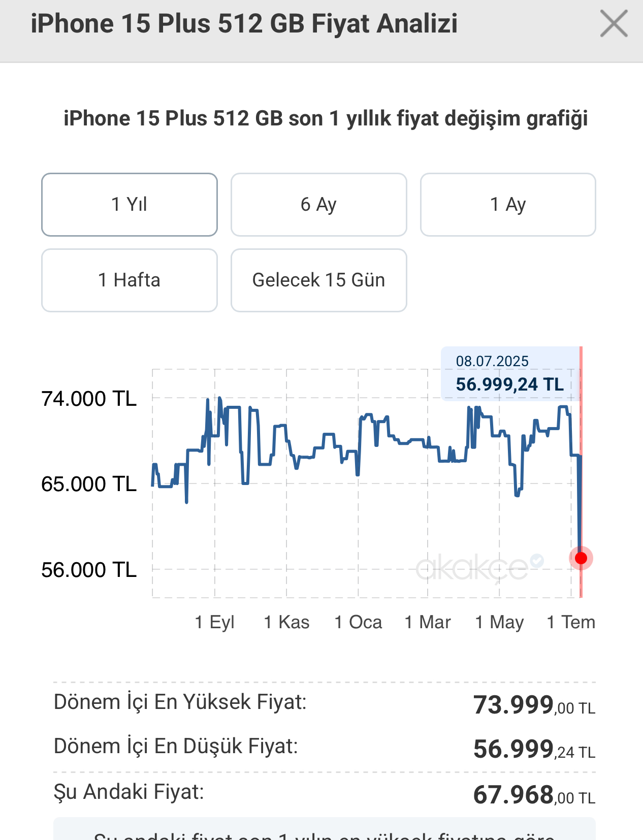Viewport: 643px width, 840px height.
Task: Click the blue checkmark badge on logo
Action: pyautogui.click(x=537, y=560)
